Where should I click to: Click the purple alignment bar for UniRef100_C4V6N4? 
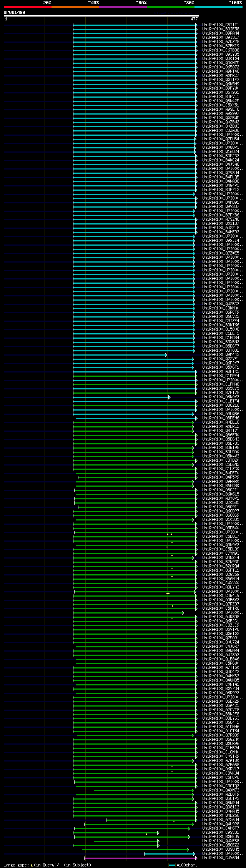click(141, 858)
